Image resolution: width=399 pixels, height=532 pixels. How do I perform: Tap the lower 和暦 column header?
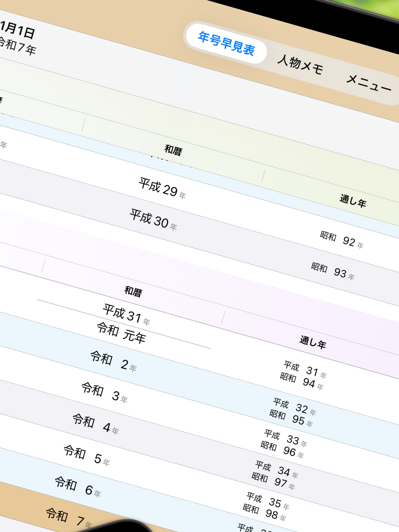pos(133,292)
